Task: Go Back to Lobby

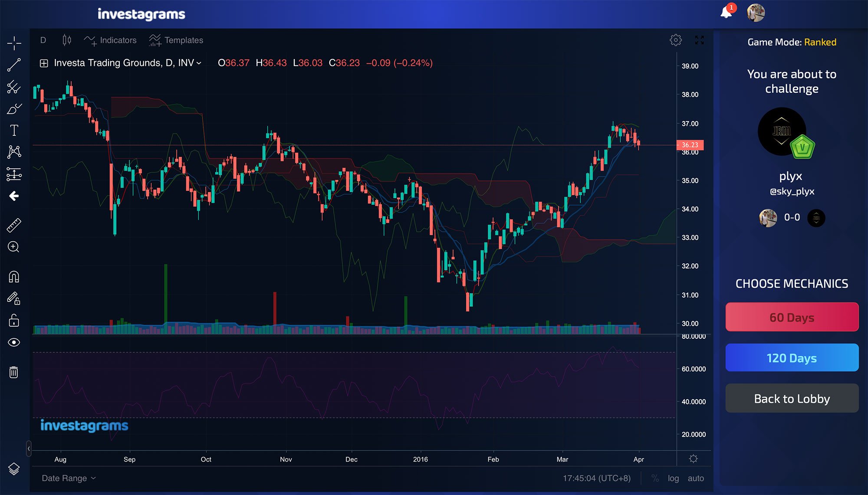Action: coord(792,398)
